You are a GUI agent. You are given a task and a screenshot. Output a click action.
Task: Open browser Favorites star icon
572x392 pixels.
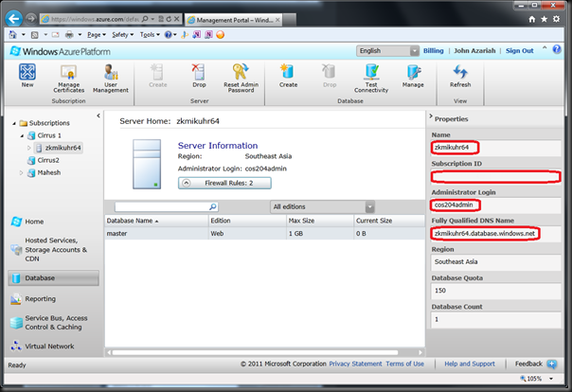(544, 19)
